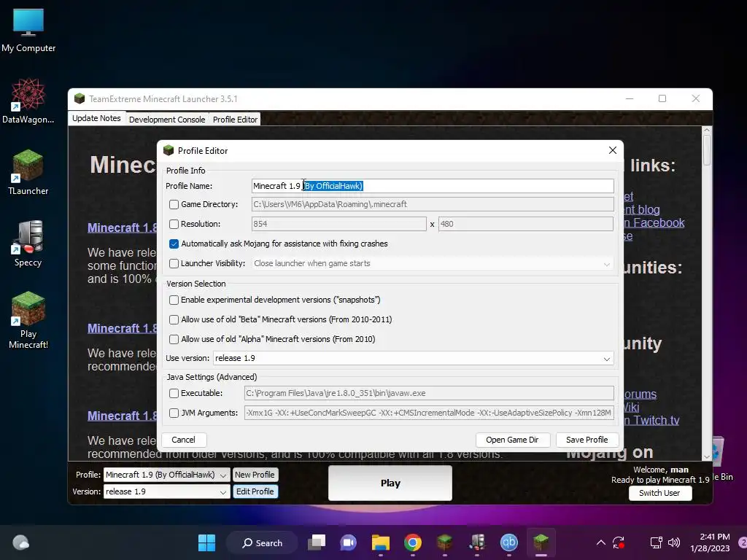Click the launcher page scrollbar up arrow
747x560 pixels.
tap(707, 130)
